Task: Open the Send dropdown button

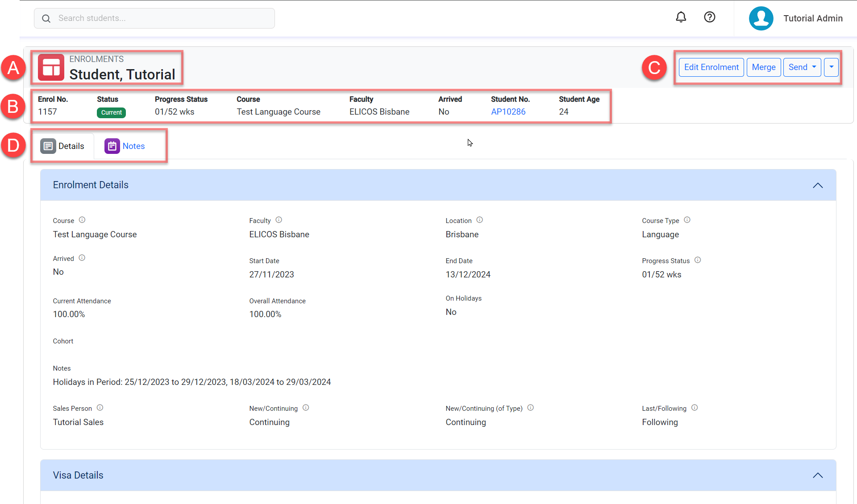Action: coord(802,67)
